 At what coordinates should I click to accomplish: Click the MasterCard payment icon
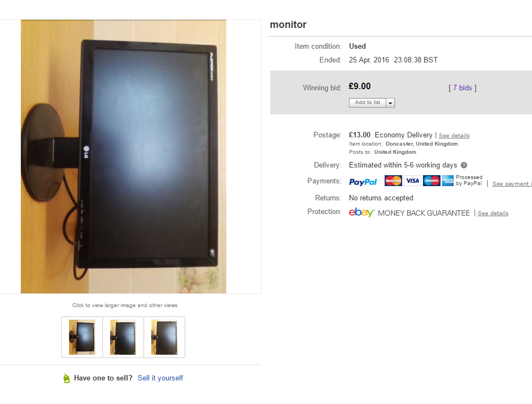pyautogui.click(x=393, y=181)
